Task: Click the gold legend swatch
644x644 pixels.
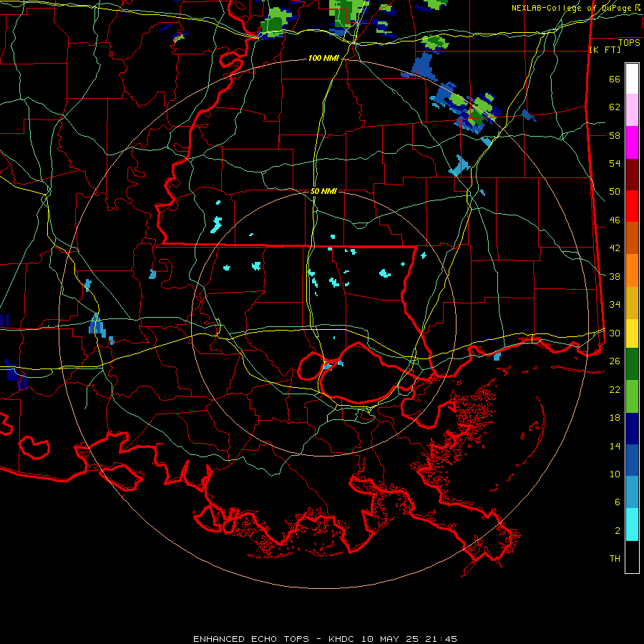Action: [x=632, y=303]
